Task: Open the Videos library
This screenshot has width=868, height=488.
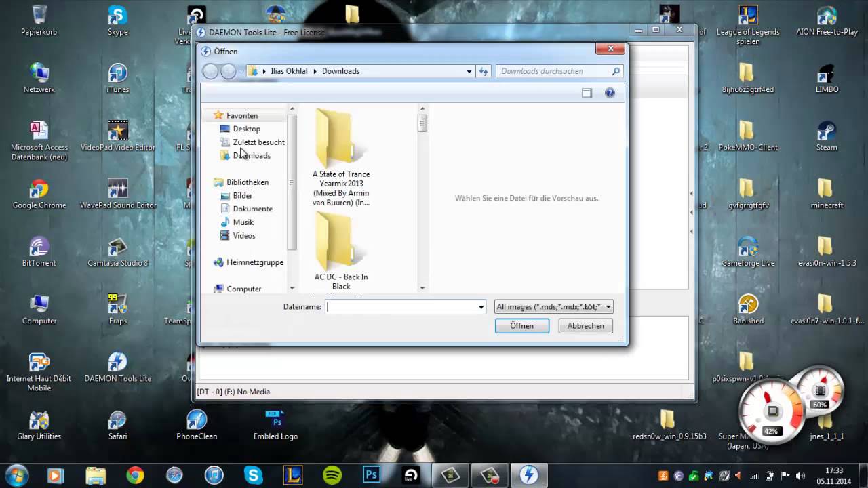Action: [238, 236]
